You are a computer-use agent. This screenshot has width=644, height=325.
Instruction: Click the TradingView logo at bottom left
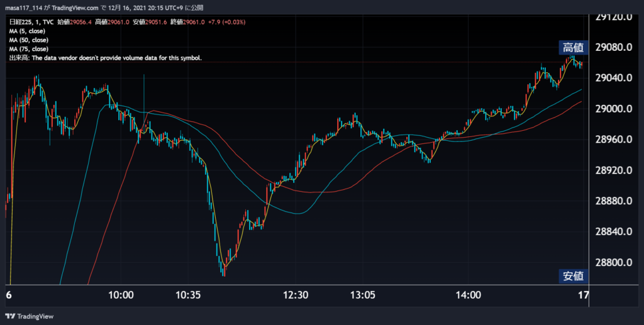[29, 316]
